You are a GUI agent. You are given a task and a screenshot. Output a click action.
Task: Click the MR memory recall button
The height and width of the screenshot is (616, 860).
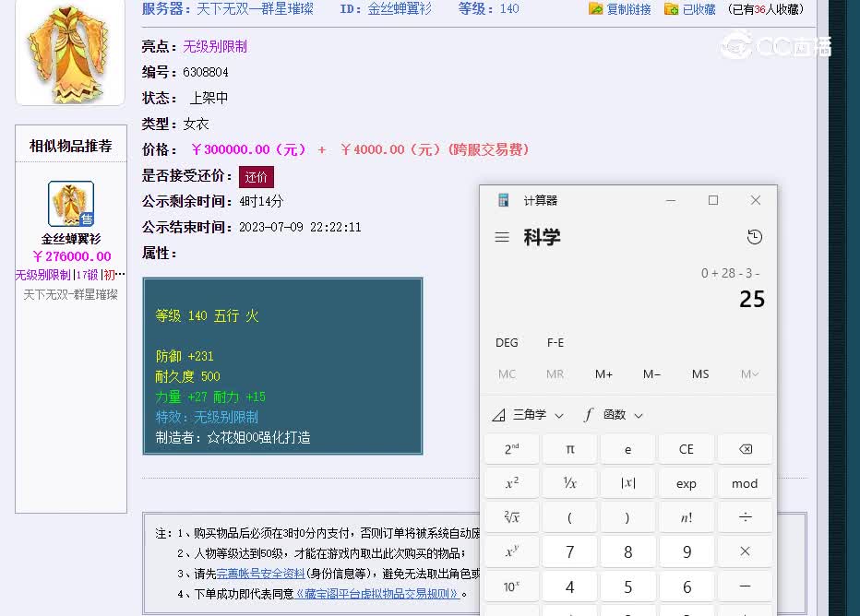(x=555, y=374)
